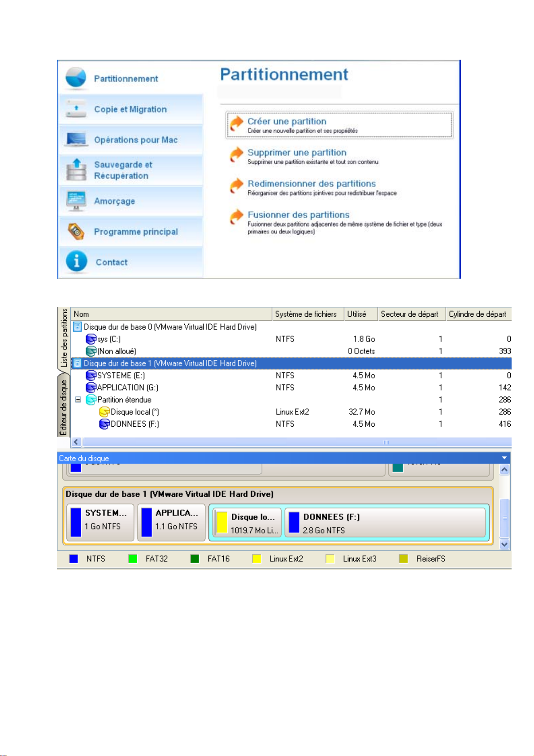Click the disk icon of Disque dur de base 1
The image size is (534, 756).
pos(78,363)
